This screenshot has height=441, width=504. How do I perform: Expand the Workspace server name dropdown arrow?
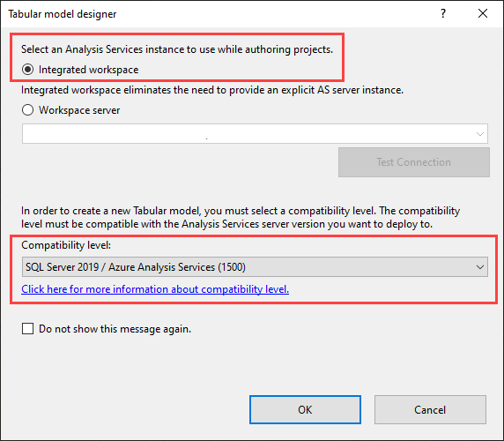[x=480, y=134]
